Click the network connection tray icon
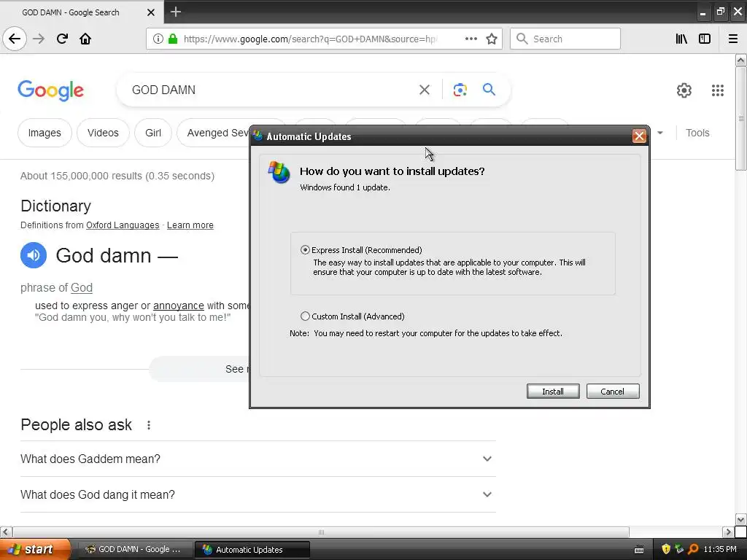 [679, 549]
